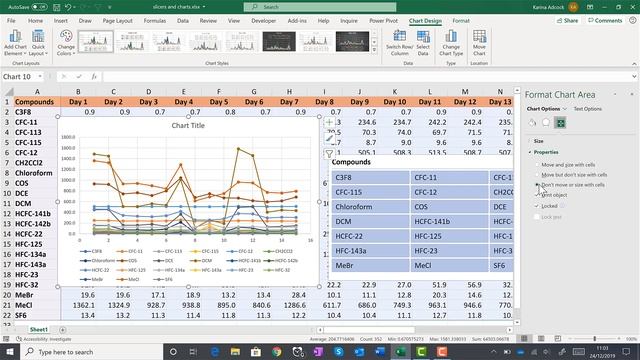Open the Change Colors palette
Viewport: 640px width, 360px height.
click(x=66, y=43)
